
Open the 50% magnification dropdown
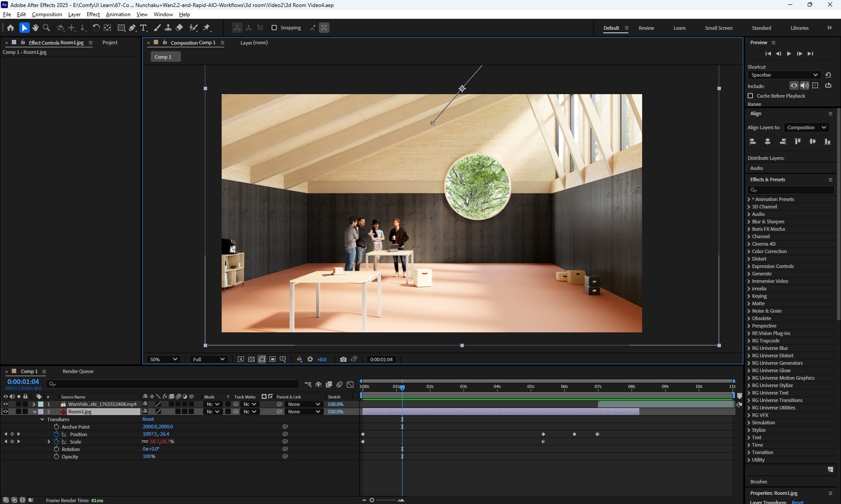pos(163,359)
